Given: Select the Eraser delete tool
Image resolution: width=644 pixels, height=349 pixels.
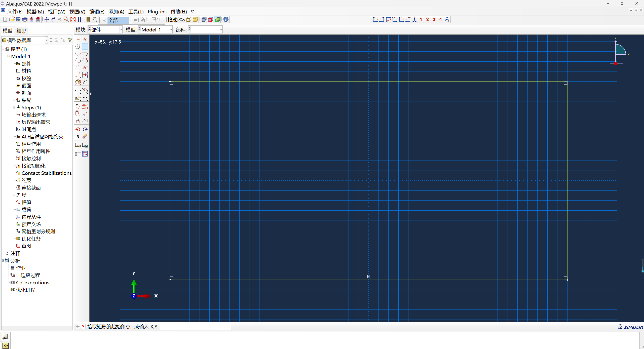Looking at the screenshot, I should (85, 136).
